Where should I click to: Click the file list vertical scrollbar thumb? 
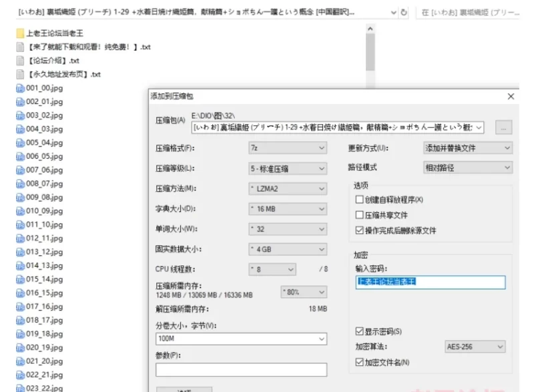point(370,52)
